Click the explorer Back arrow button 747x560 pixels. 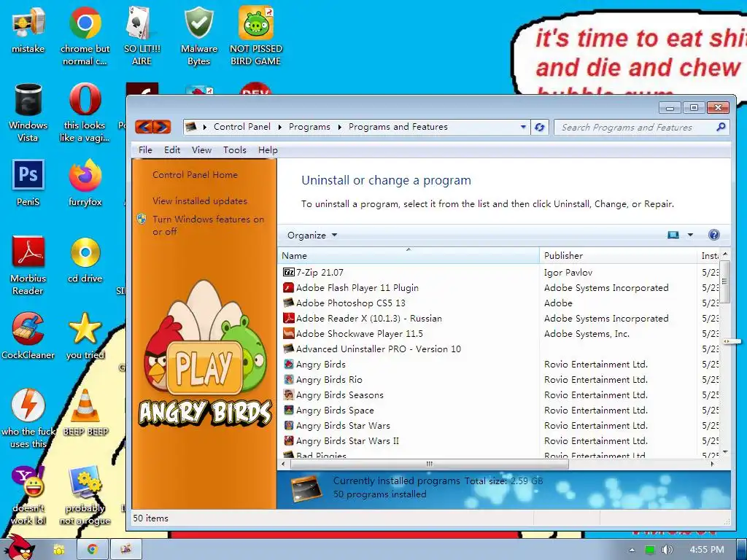point(144,127)
